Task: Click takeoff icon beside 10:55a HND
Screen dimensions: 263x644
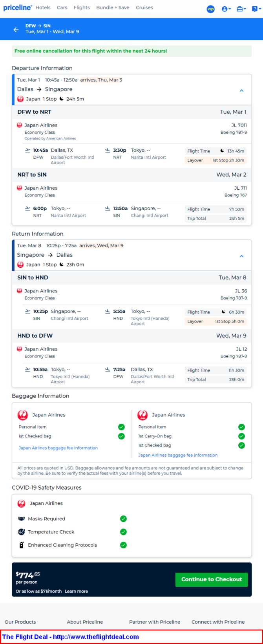Action: tap(27, 369)
